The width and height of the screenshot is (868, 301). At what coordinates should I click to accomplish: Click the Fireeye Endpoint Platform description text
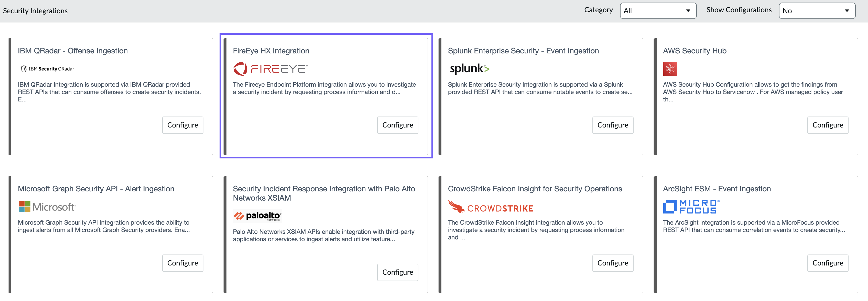pyautogui.click(x=324, y=88)
